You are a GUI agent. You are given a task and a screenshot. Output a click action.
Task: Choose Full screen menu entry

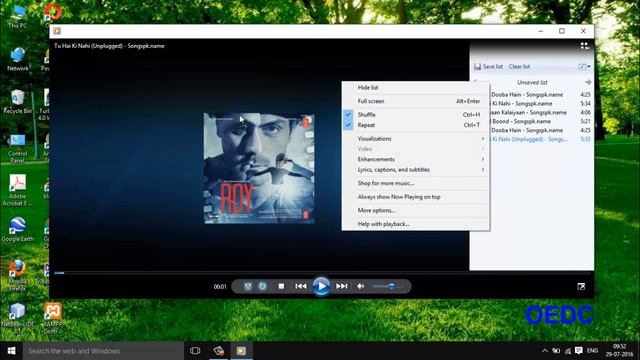click(x=416, y=101)
